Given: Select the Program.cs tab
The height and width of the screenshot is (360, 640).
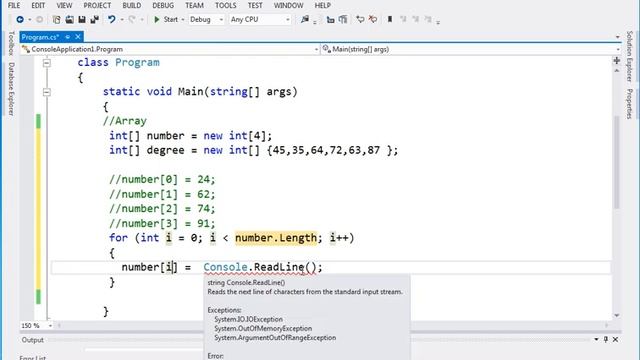Looking at the screenshot, I should coord(40,37).
